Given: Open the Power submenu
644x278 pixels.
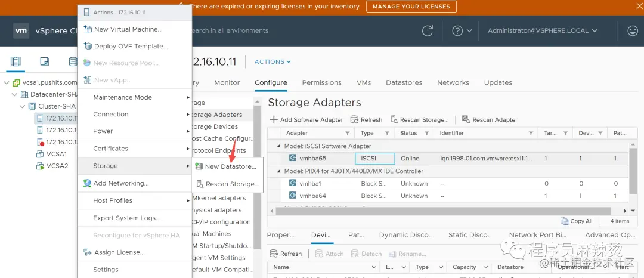Looking at the screenshot, I should pos(134,131).
